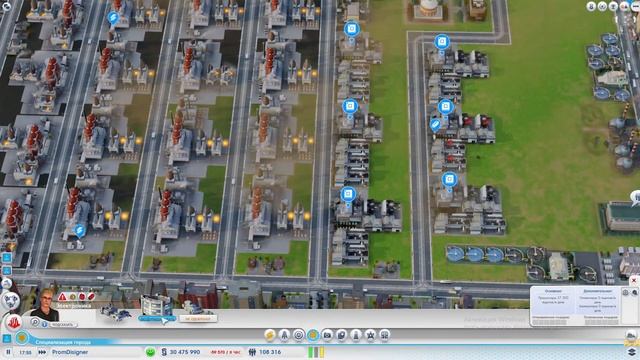Open the star-badge toolbar menu
This screenshot has width=640, height=360.
click(x=370, y=335)
